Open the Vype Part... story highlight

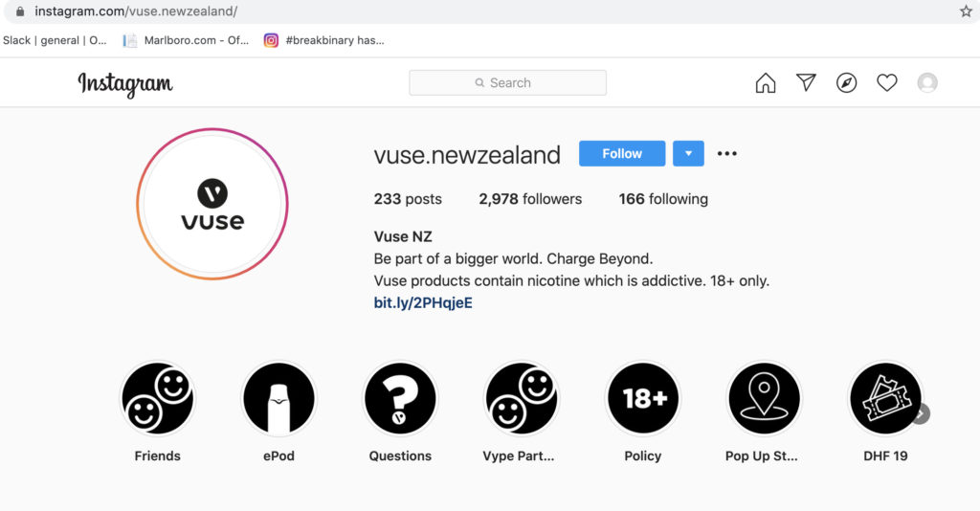pyautogui.click(x=522, y=398)
